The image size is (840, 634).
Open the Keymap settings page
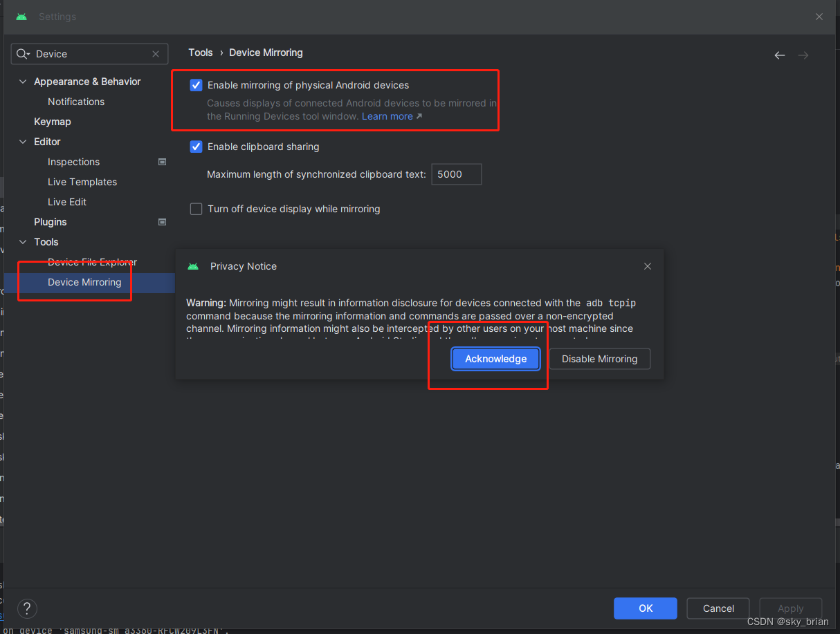pos(53,122)
